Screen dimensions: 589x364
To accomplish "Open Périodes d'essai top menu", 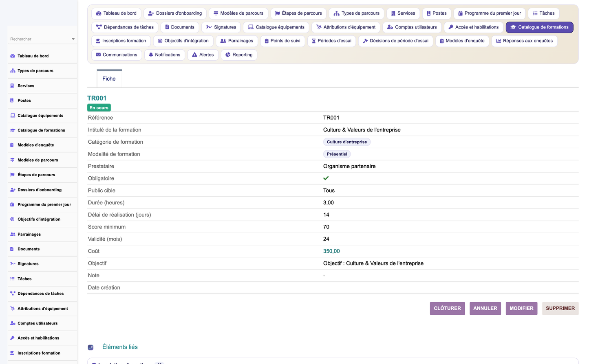I will point(331,41).
